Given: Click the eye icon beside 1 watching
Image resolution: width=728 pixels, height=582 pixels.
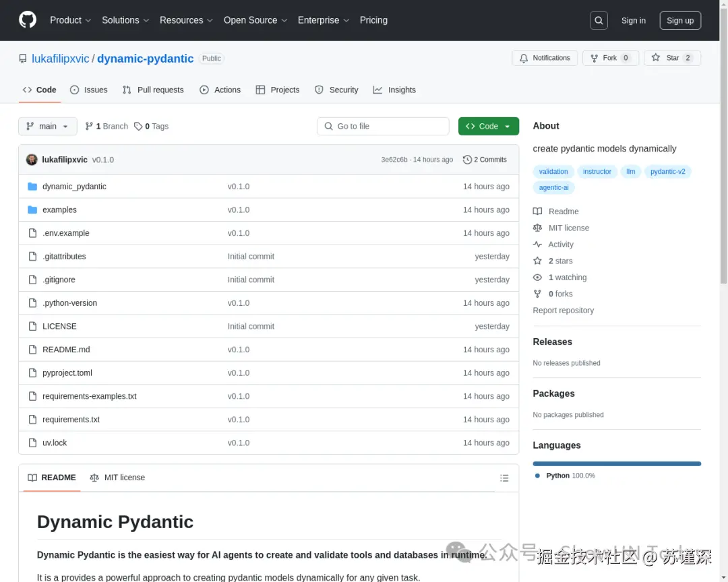Looking at the screenshot, I should point(537,278).
